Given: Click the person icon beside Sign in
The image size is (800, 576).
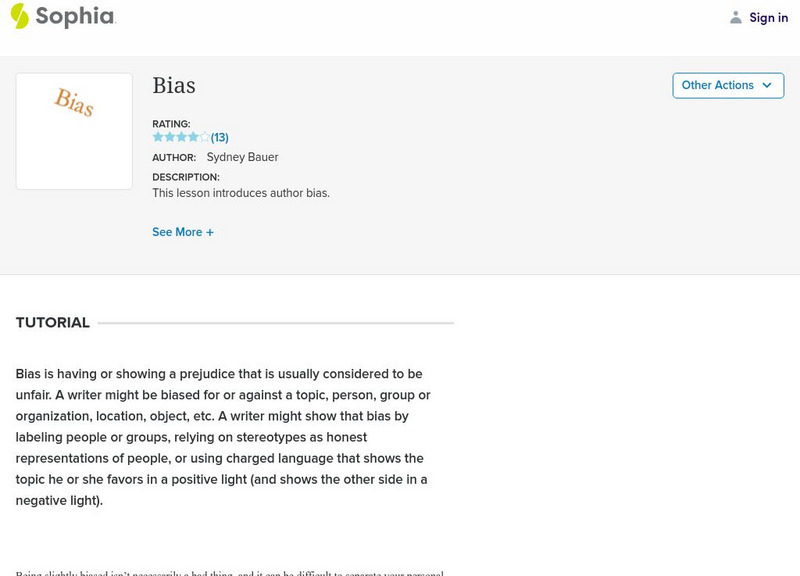Looking at the screenshot, I should click(x=736, y=18).
